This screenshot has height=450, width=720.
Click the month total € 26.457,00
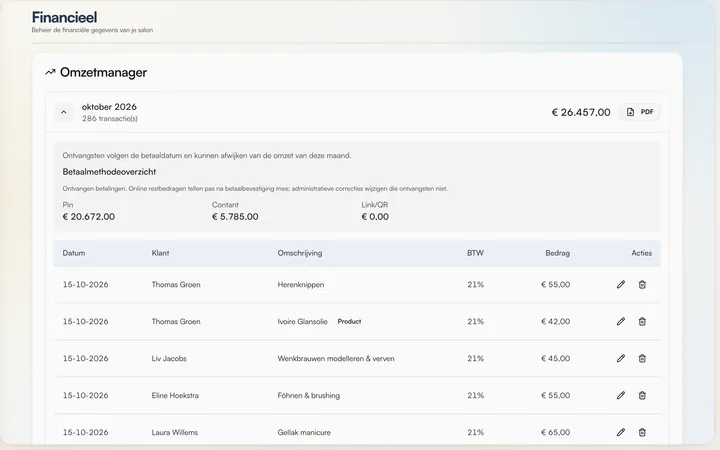(581, 112)
